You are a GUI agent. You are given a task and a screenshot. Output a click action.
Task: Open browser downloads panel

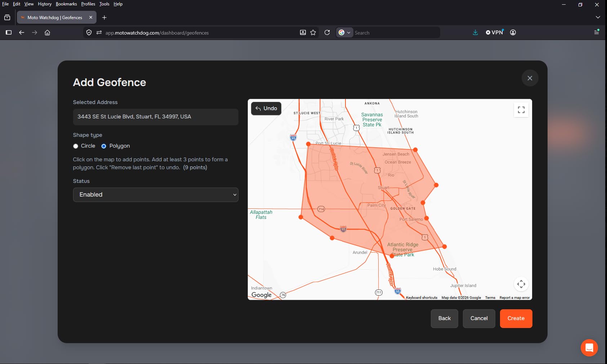coord(476,32)
